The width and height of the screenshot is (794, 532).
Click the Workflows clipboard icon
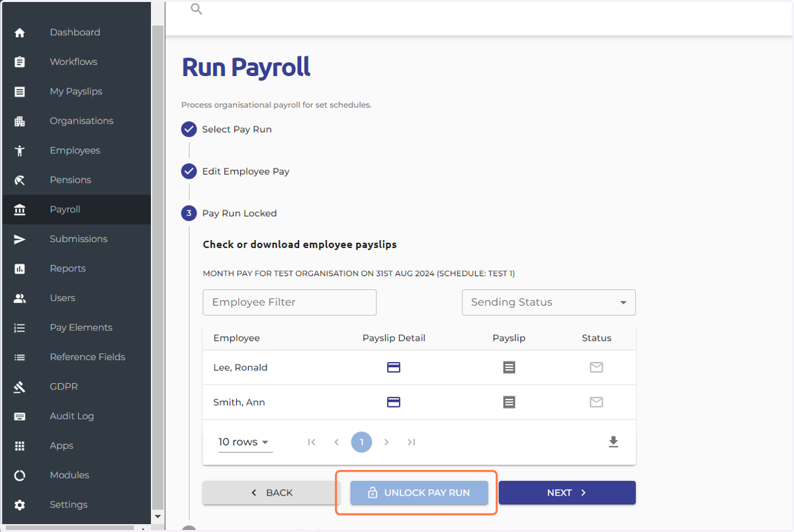[x=20, y=62]
